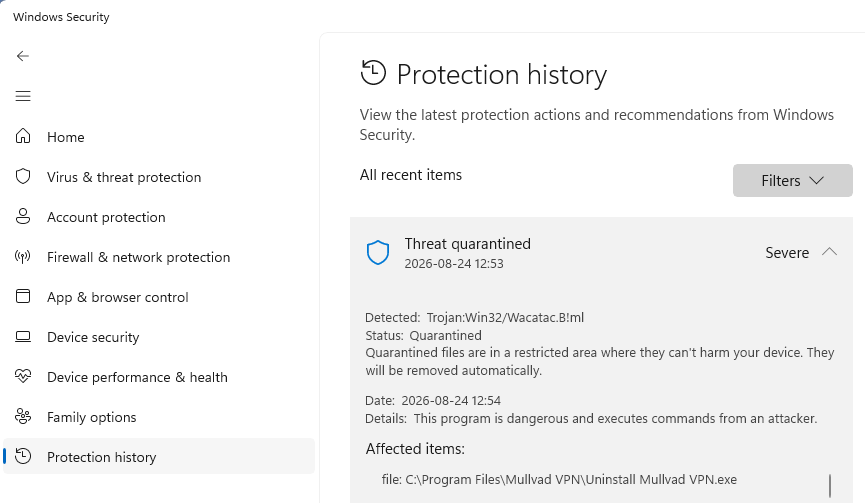The height and width of the screenshot is (503, 865).
Task: Collapse the Threat quarantined entry chevron
Action: 829,252
